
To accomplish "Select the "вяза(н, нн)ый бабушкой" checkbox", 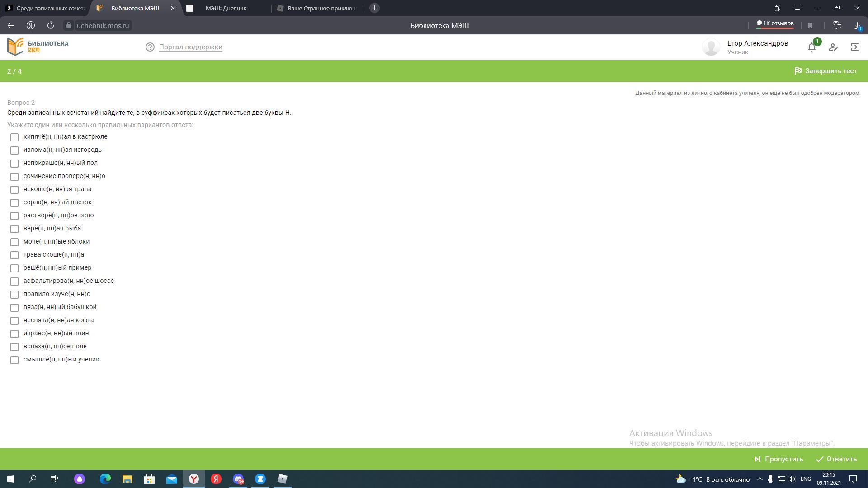I will 14,307.
